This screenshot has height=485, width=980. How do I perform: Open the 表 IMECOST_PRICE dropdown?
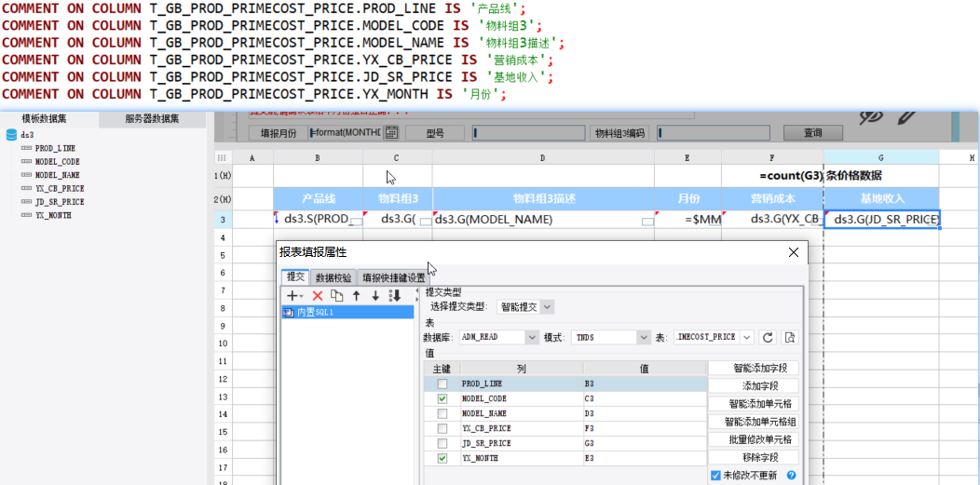747,337
